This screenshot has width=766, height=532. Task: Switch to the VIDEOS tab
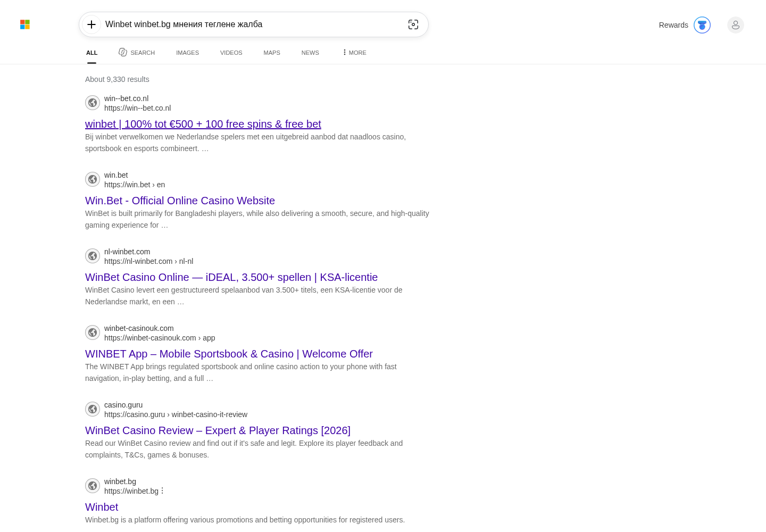[231, 53]
